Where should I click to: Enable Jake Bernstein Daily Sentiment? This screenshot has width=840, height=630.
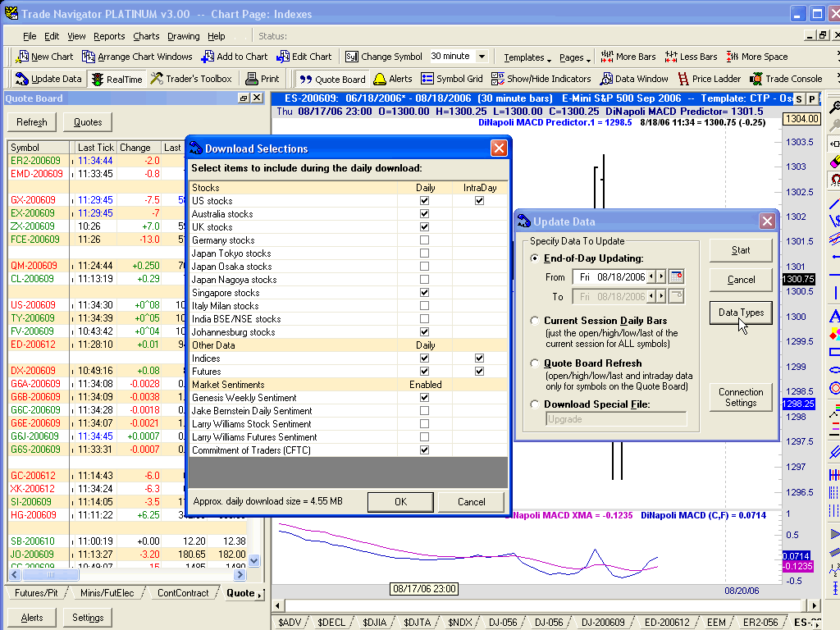(x=424, y=411)
